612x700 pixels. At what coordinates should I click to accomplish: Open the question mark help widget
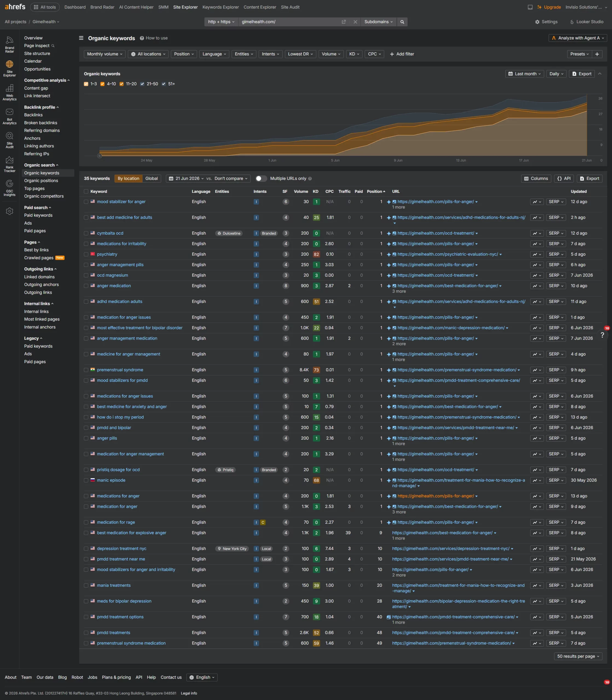[602, 335]
